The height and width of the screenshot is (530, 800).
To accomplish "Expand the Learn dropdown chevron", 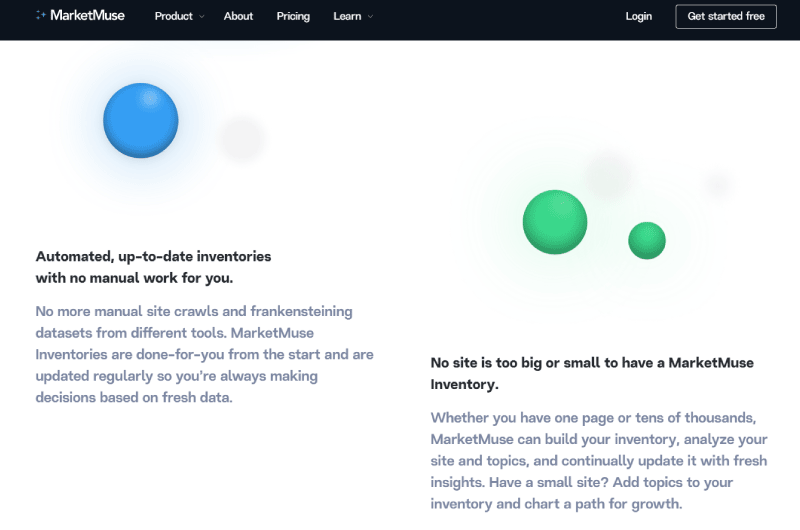I will coord(370,16).
